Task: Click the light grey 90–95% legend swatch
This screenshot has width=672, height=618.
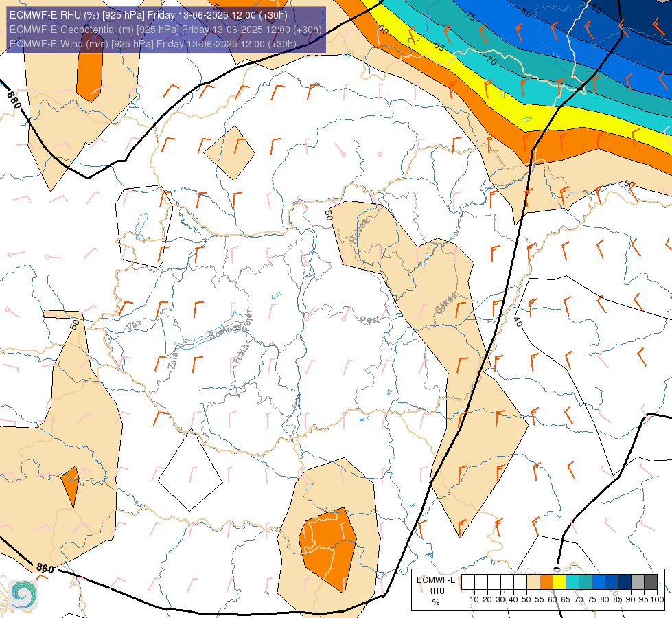Action: coord(638,582)
